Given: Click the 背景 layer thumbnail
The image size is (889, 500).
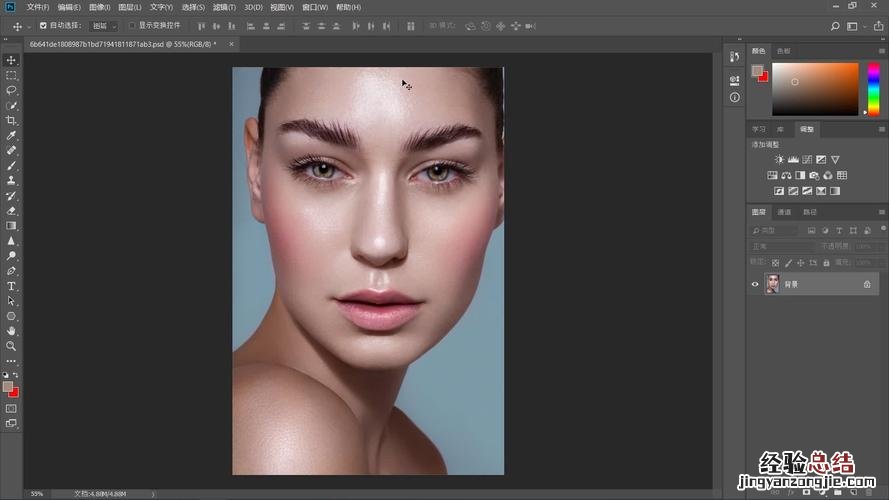Looking at the screenshot, I should pos(772,284).
